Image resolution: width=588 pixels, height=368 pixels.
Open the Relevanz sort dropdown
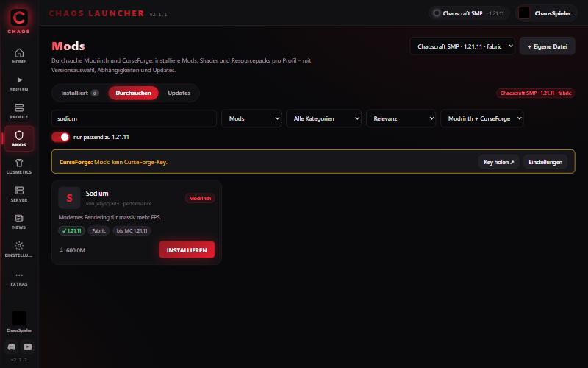click(x=401, y=118)
